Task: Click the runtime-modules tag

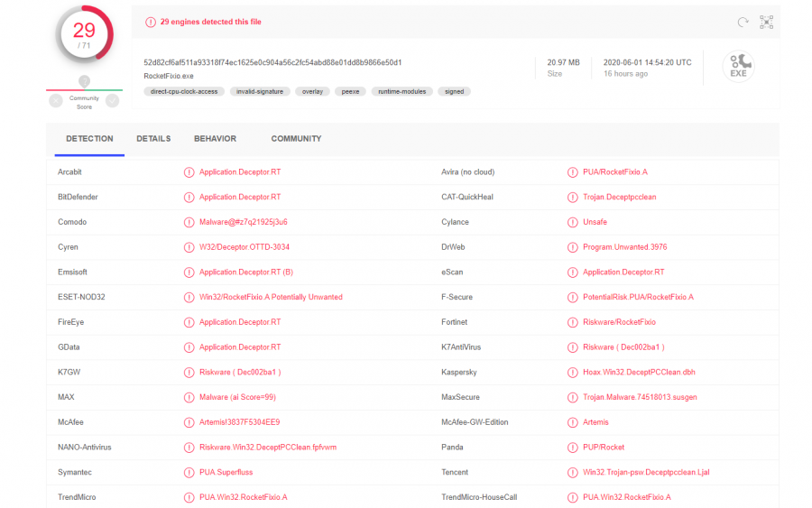Action: coord(401,92)
